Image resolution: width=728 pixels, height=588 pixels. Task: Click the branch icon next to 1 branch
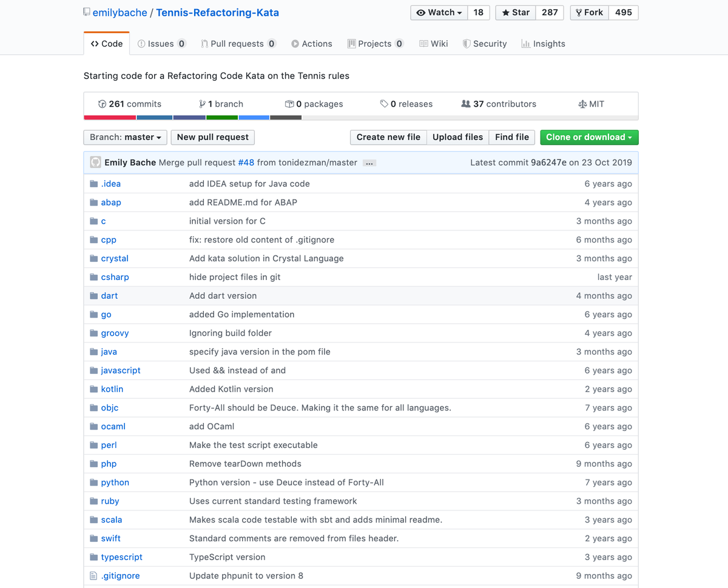[x=202, y=104]
